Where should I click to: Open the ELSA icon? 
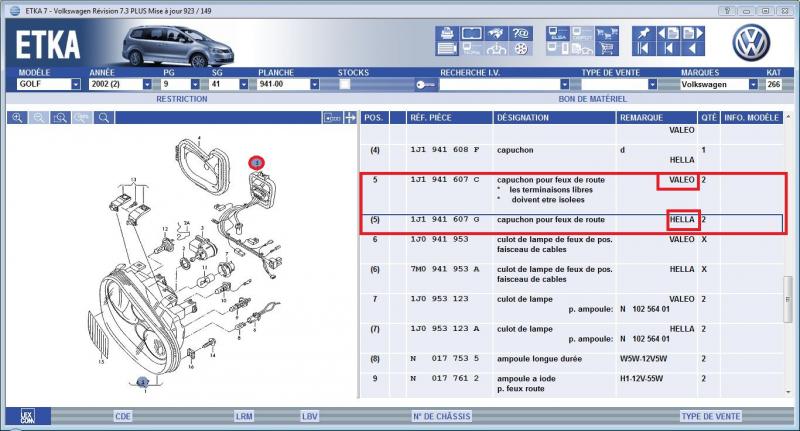[558, 33]
